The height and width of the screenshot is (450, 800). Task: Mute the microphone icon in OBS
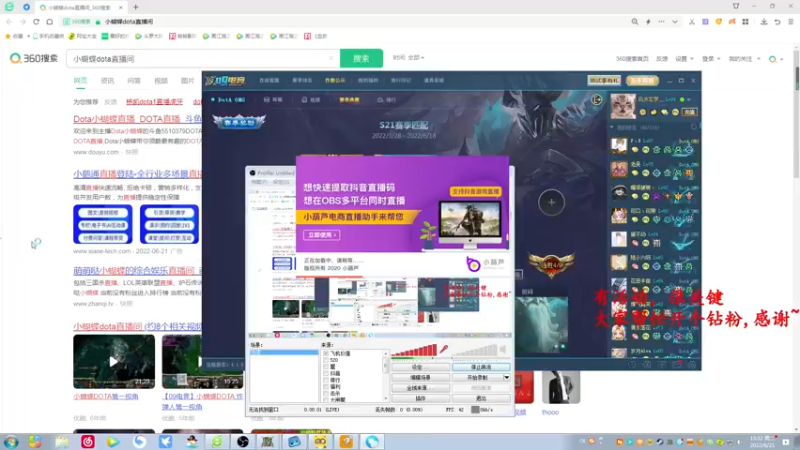[444, 349]
